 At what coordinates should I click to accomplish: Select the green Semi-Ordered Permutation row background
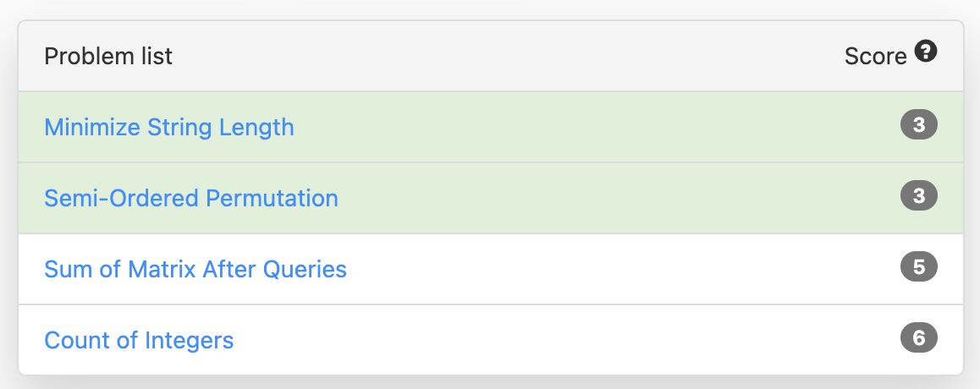[491, 198]
